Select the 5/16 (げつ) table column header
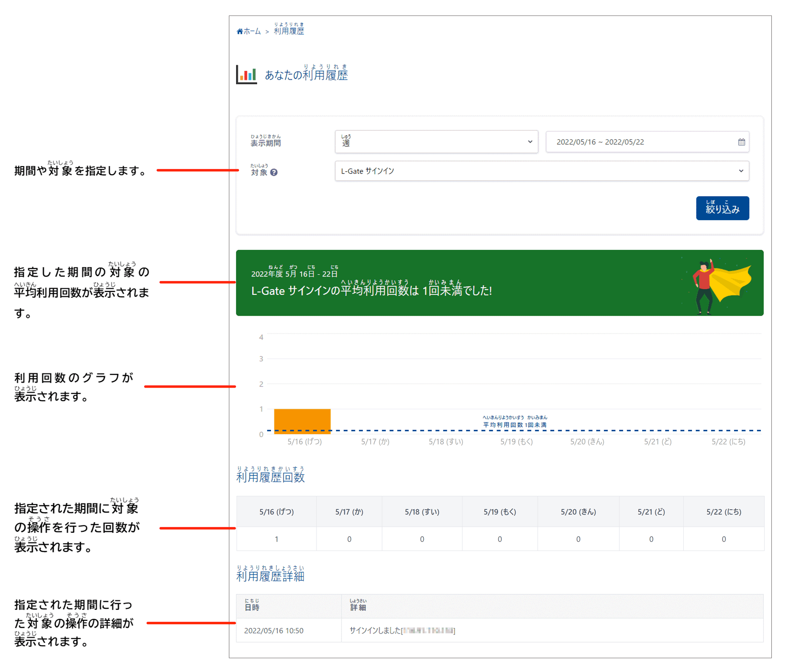This screenshot has width=791, height=672. [276, 512]
